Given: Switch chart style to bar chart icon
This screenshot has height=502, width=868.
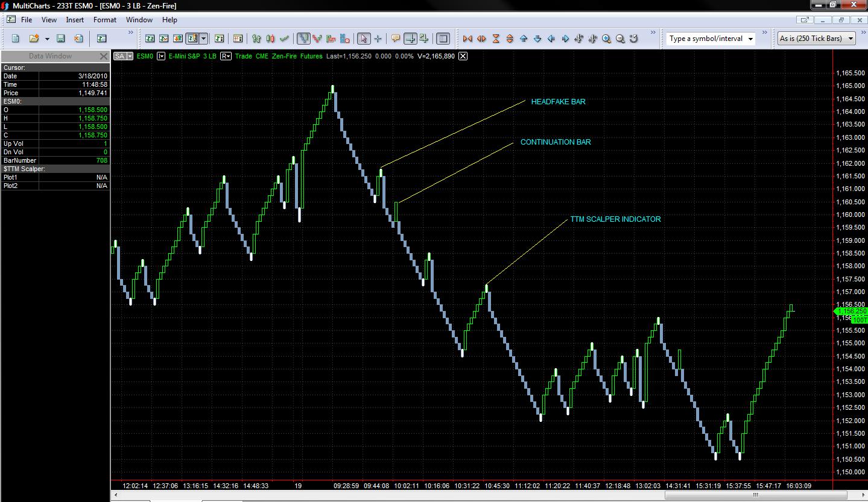Looking at the screenshot, I should pyautogui.click(x=256, y=39).
